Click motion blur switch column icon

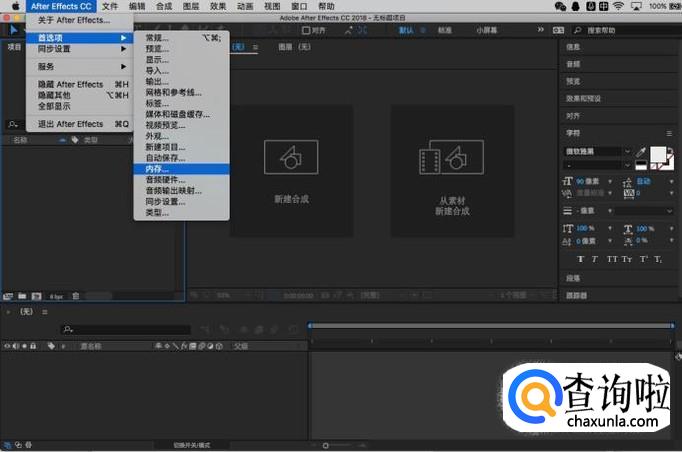pyautogui.click(x=202, y=346)
